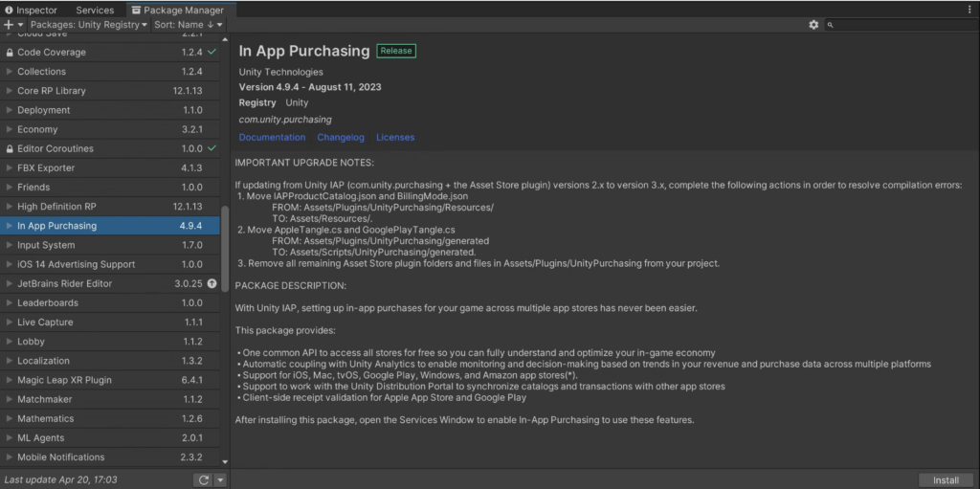Select the FBX Exporter package
This screenshot has height=489, width=980.
(x=110, y=167)
